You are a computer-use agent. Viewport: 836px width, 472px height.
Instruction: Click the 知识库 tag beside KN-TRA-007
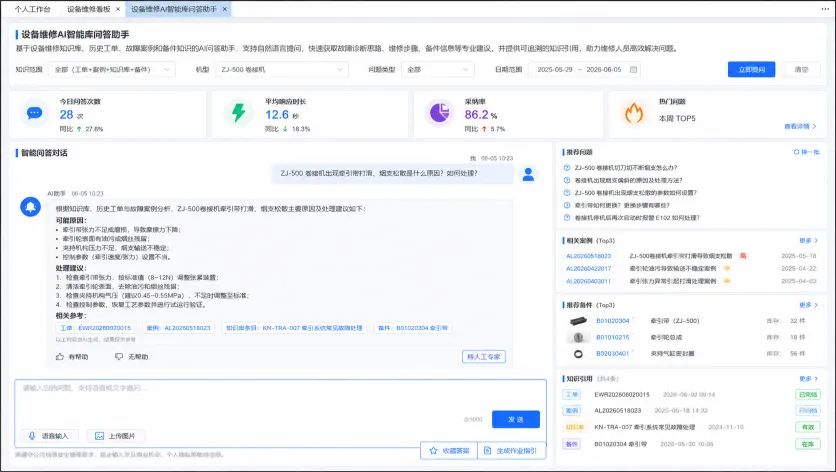[x=574, y=427]
